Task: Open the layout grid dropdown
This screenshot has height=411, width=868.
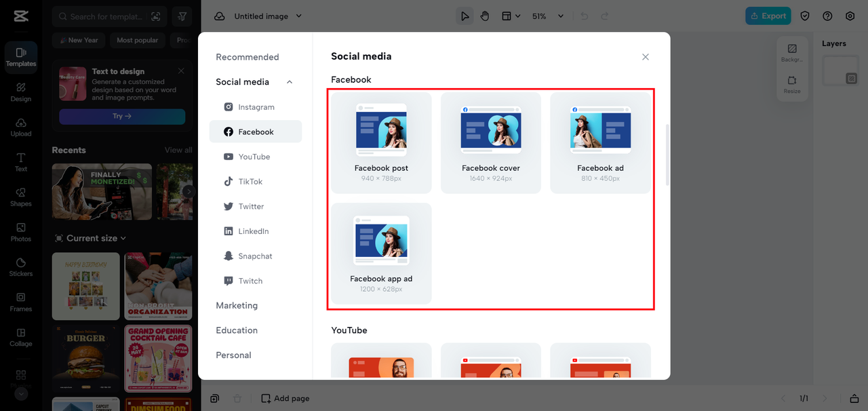Action: [511, 16]
